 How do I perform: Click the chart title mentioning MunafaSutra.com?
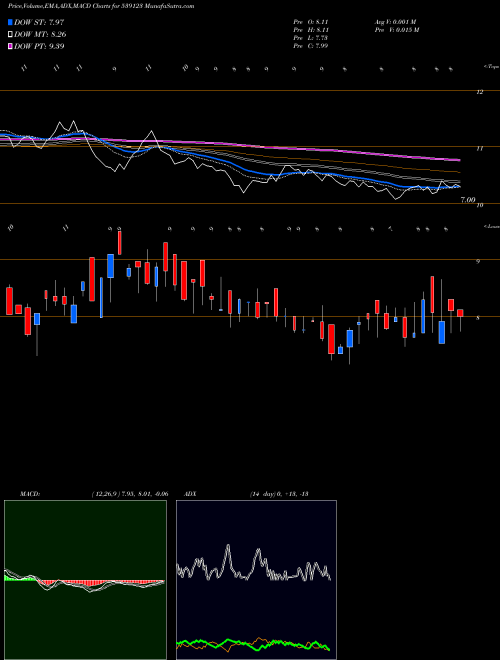(x=101, y=6)
